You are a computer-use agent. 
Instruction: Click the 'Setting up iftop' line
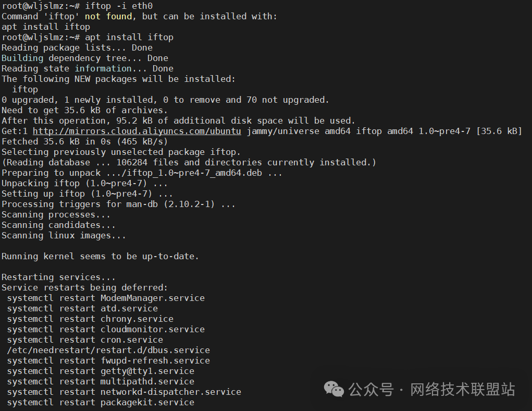pyautogui.click(x=87, y=194)
